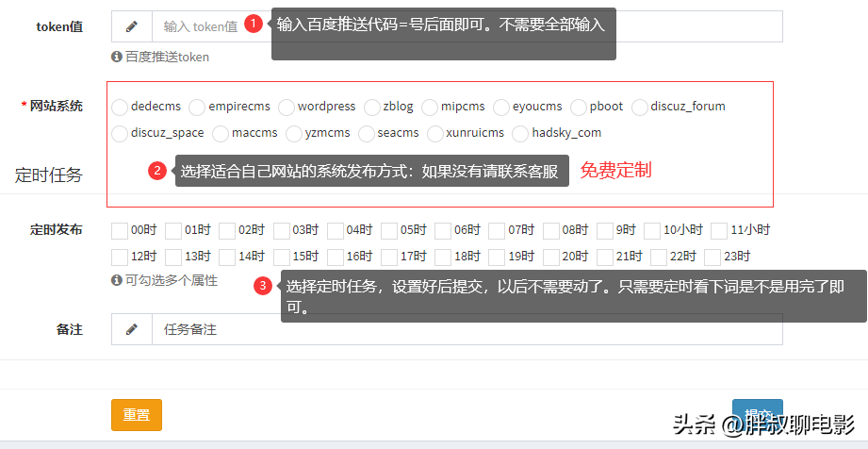
Task: Check the 9时 checkbox
Action: tap(605, 230)
